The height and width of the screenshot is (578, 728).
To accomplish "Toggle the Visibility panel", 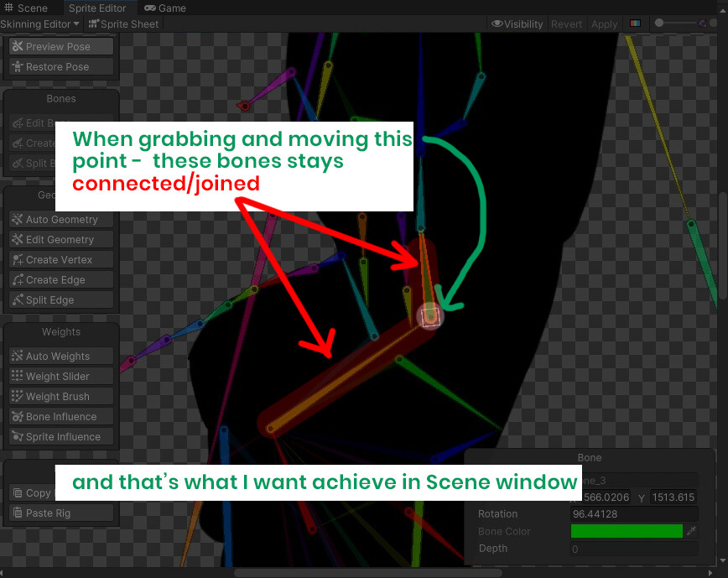I will pos(517,23).
